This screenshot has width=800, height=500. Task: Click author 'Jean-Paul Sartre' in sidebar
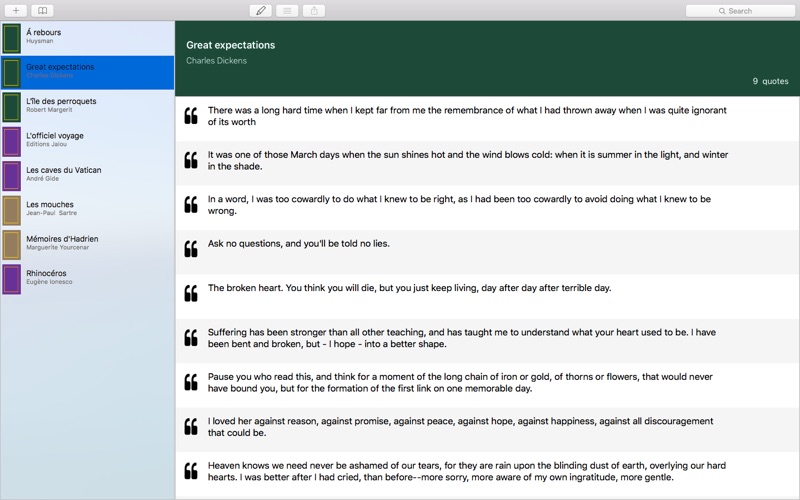pos(52,213)
